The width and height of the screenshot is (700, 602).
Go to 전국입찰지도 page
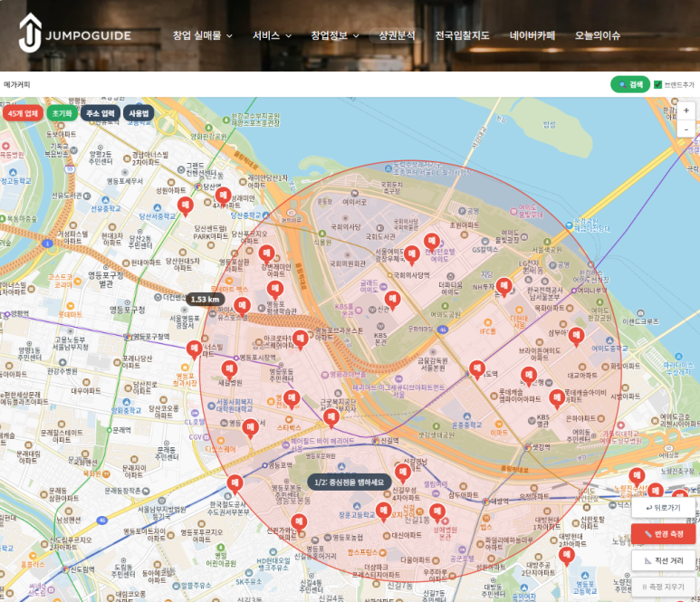click(462, 35)
